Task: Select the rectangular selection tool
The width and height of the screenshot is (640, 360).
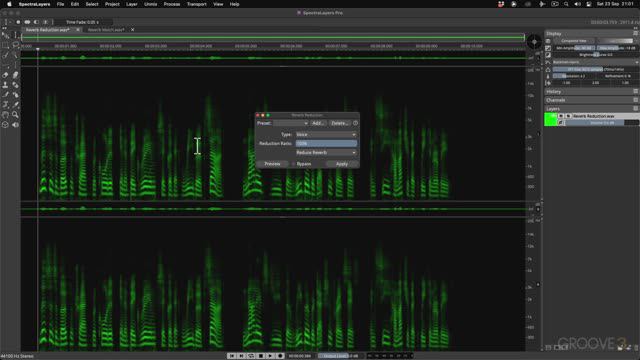Action: pos(5,45)
